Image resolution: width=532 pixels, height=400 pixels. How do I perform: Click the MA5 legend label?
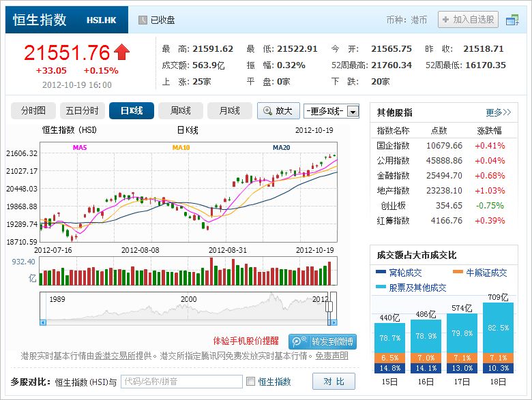click(80, 147)
